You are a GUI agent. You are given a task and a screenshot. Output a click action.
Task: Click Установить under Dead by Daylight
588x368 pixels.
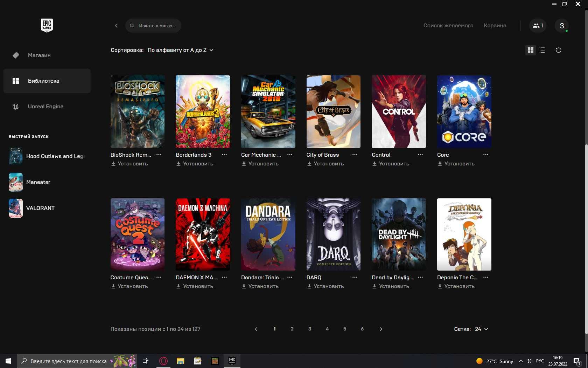point(391,286)
